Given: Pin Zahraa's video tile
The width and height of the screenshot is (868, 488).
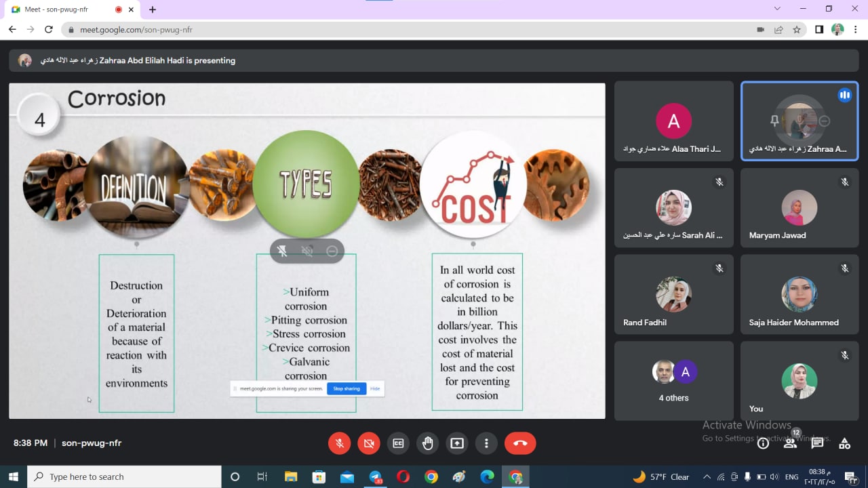Looking at the screenshot, I should (774, 121).
